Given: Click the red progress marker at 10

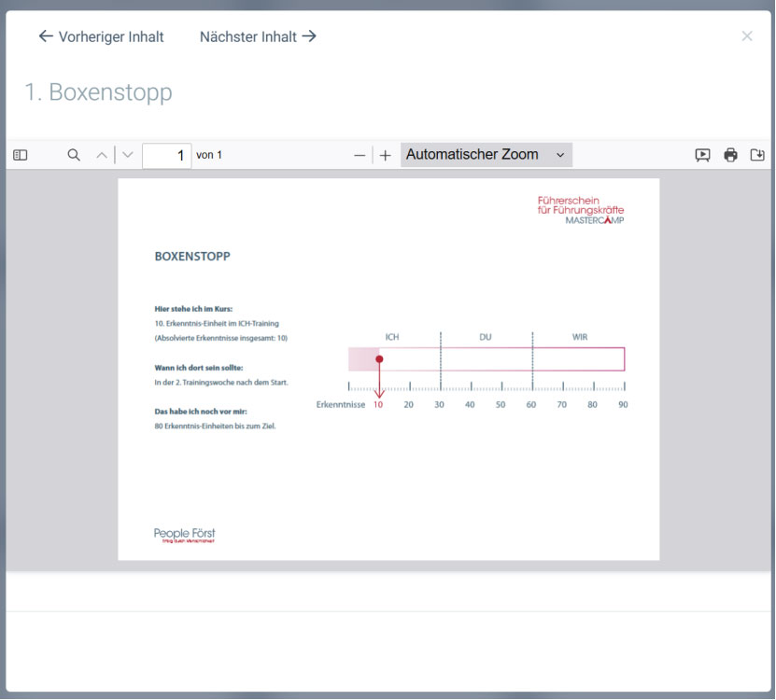Looking at the screenshot, I should (x=379, y=358).
